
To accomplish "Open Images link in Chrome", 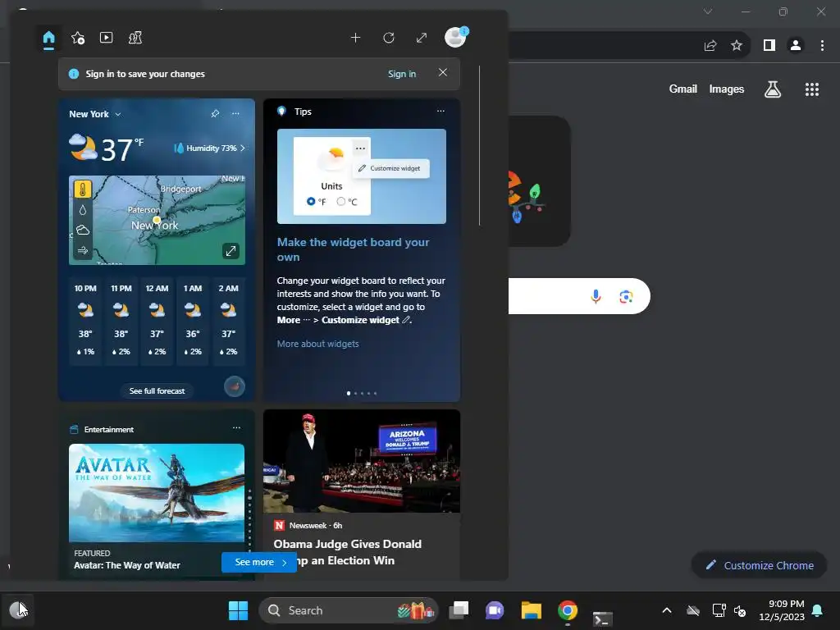I will coord(727,89).
